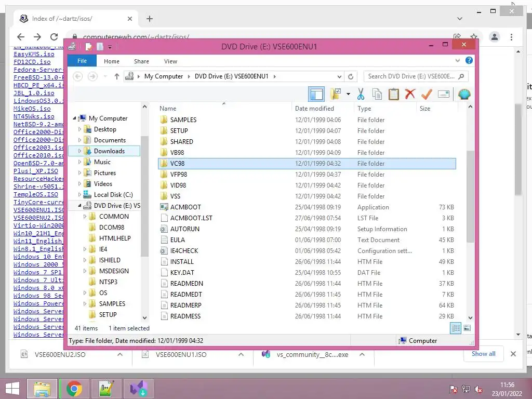Open VSE600ENU2.ISO download options arrow
The width and height of the screenshot is (532, 399).
120,354
